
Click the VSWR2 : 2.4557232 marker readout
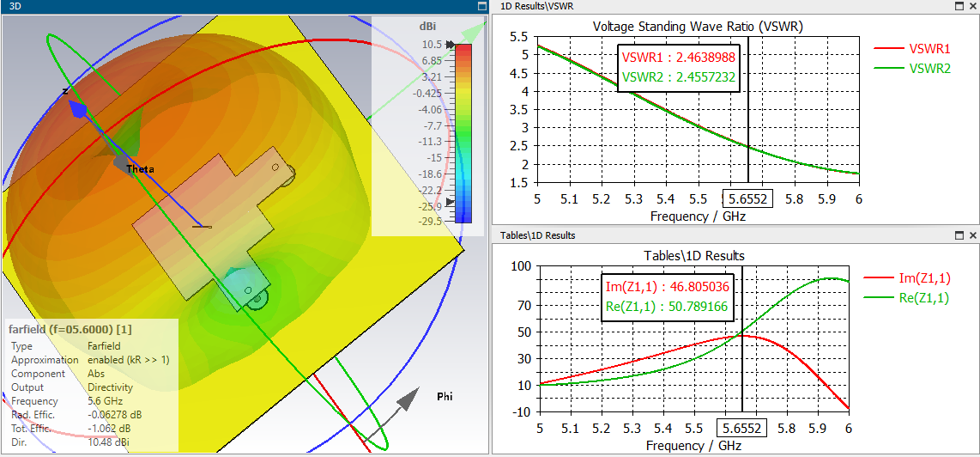coord(679,77)
